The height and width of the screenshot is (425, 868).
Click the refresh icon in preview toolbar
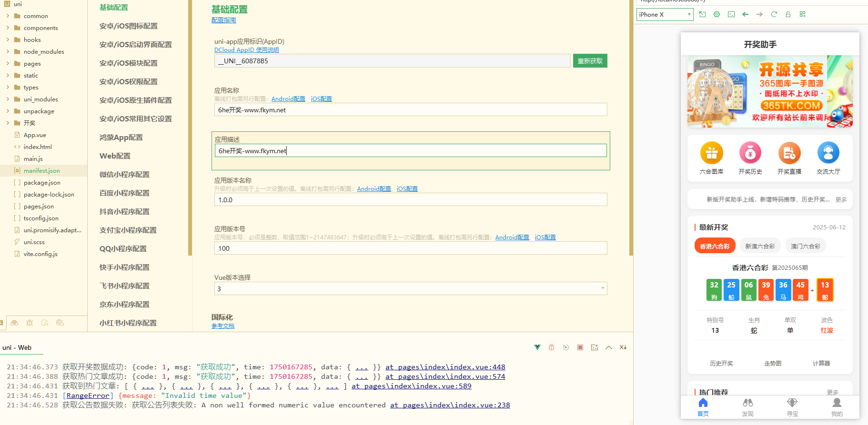click(x=774, y=14)
